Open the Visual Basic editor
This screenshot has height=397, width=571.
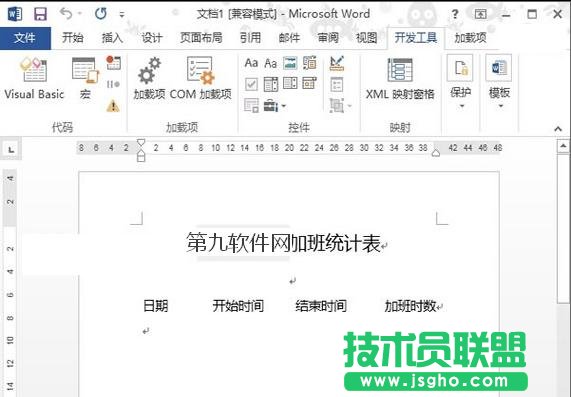coord(34,79)
